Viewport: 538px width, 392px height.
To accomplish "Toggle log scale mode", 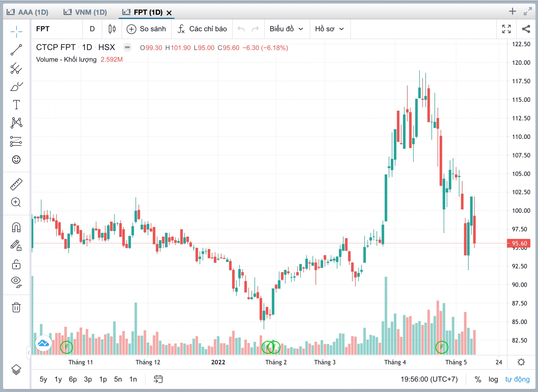I will coord(493,379).
